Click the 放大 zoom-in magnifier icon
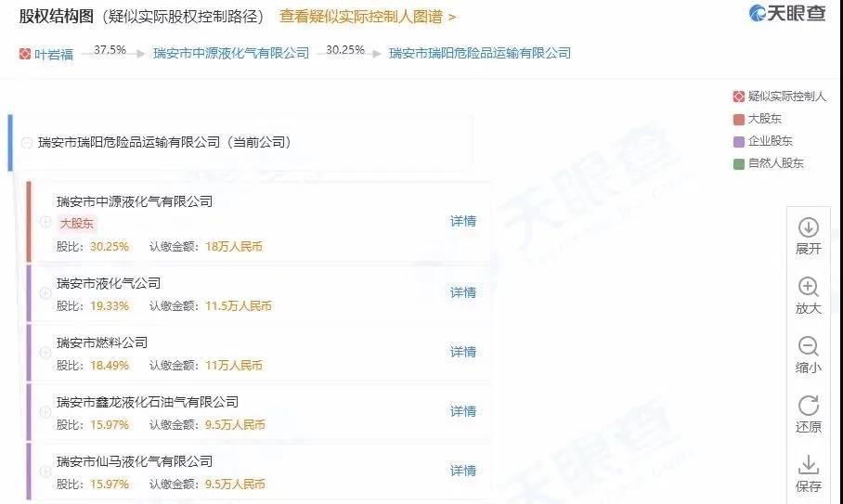The height and width of the screenshot is (504, 843). 808,287
